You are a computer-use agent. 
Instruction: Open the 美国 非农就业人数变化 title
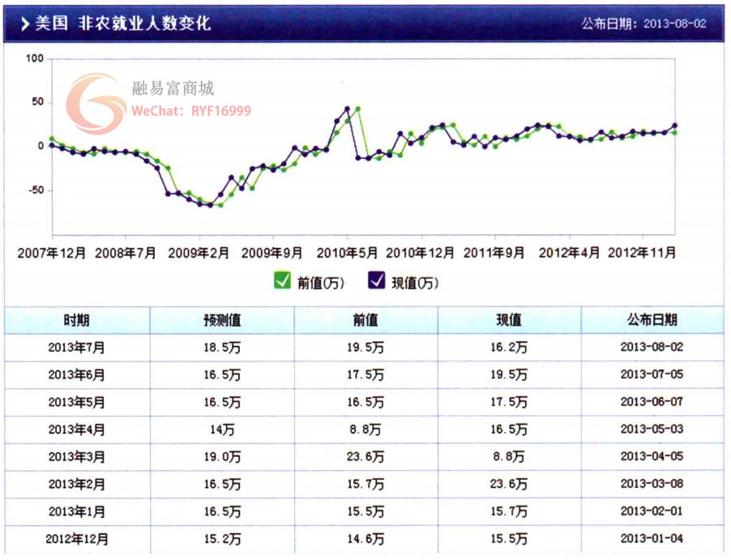122,24
